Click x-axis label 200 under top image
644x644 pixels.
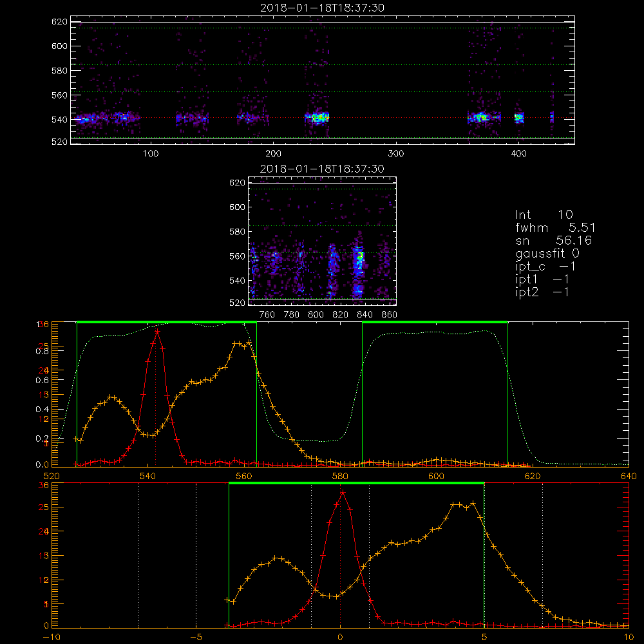(x=273, y=154)
